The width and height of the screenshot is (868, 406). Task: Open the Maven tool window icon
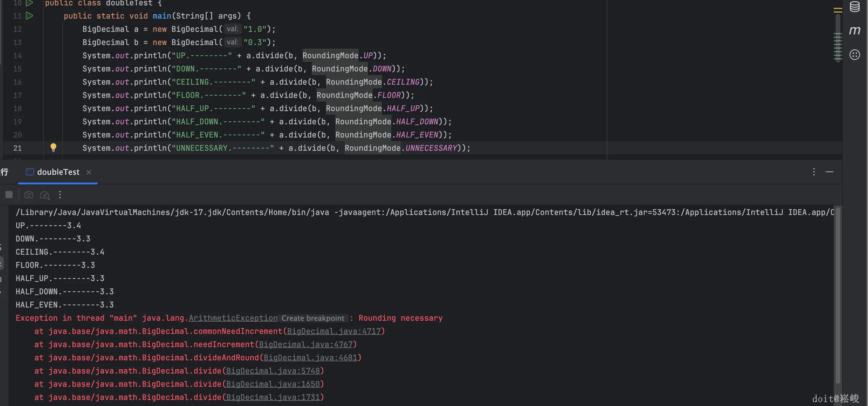(x=854, y=30)
